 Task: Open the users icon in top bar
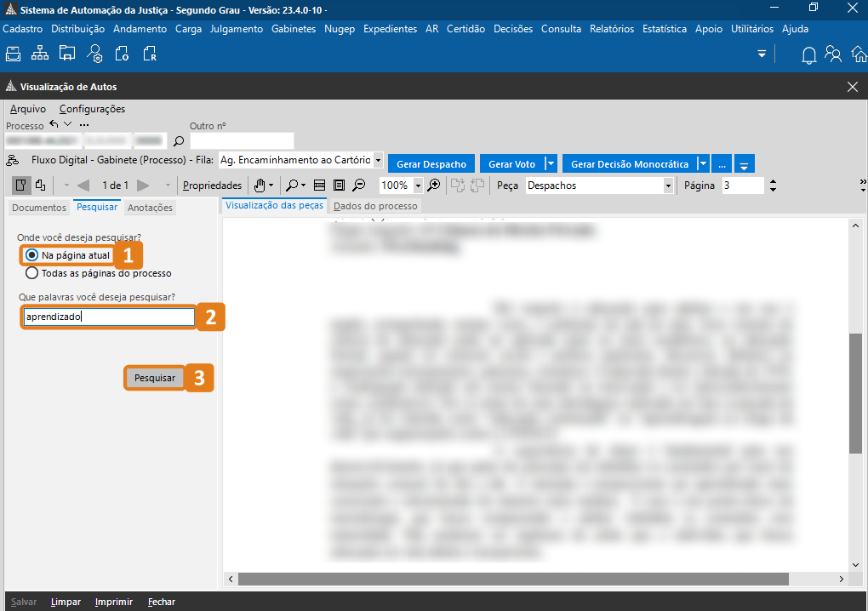[833, 54]
